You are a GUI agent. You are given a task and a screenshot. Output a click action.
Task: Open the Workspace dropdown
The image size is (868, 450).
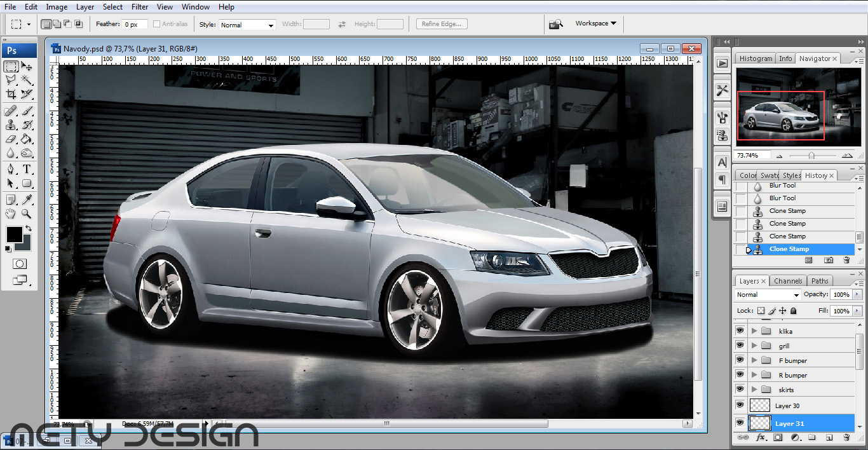(595, 24)
